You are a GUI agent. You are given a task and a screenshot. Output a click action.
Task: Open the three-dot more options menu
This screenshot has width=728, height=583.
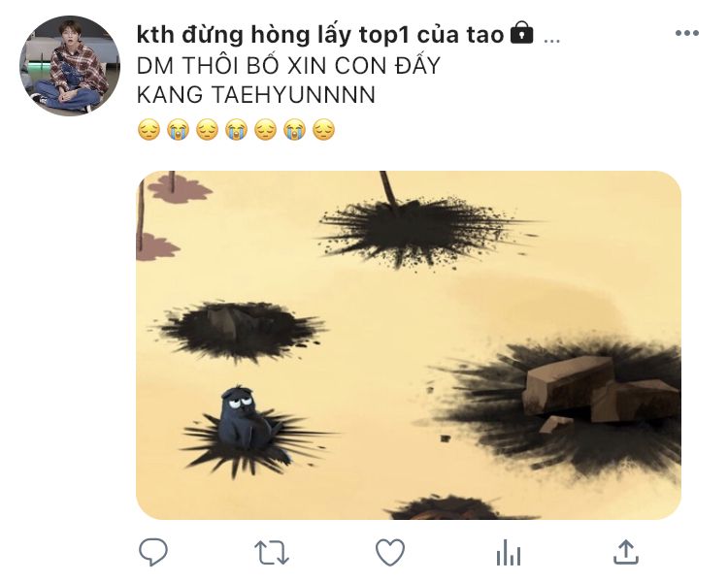pos(687,33)
